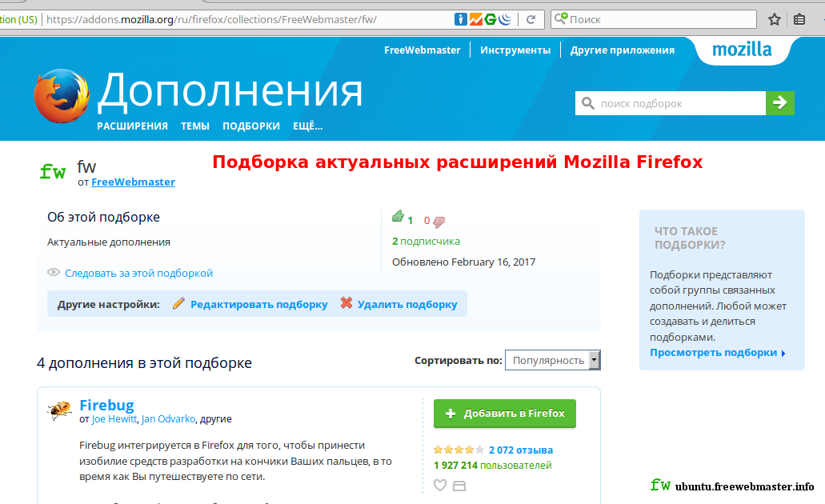The image size is (825, 504).
Task: Click the 1 927 214 пользователей text
Action: click(492, 466)
